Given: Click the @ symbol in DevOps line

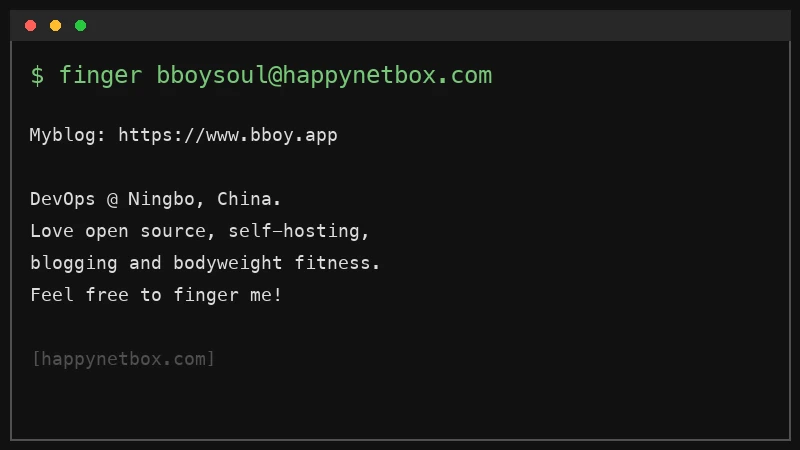Looking at the screenshot, I should pyautogui.click(x=112, y=199).
